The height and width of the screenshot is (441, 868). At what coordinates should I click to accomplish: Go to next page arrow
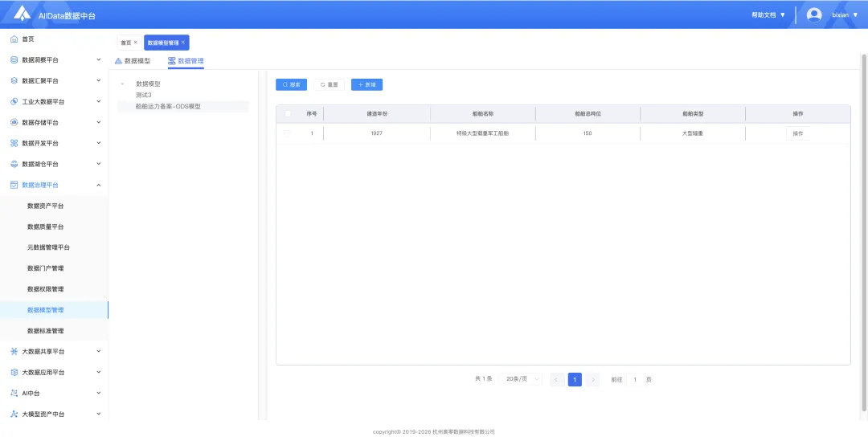pos(593,380)
